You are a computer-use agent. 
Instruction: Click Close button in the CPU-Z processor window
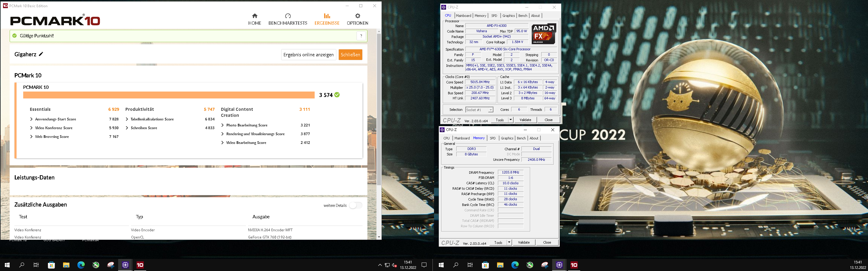click(549, 120)
